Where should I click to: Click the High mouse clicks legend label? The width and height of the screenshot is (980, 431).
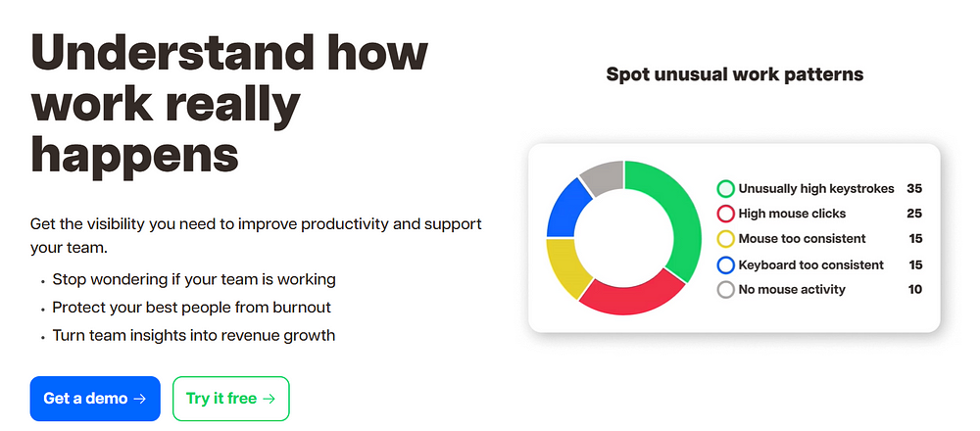(x=792, y=214)
